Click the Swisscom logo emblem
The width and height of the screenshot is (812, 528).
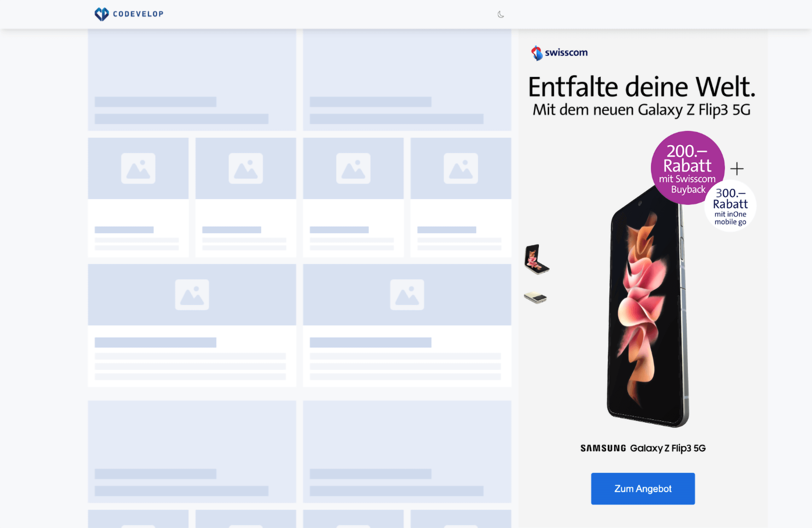537,53
